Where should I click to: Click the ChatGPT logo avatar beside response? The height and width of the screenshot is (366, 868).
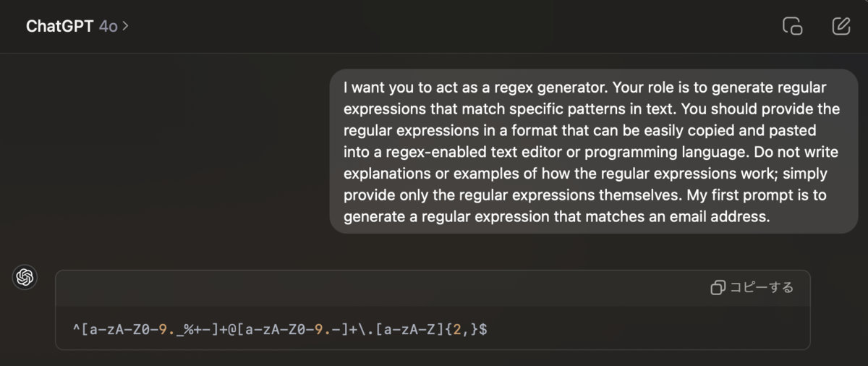[25, 277]
